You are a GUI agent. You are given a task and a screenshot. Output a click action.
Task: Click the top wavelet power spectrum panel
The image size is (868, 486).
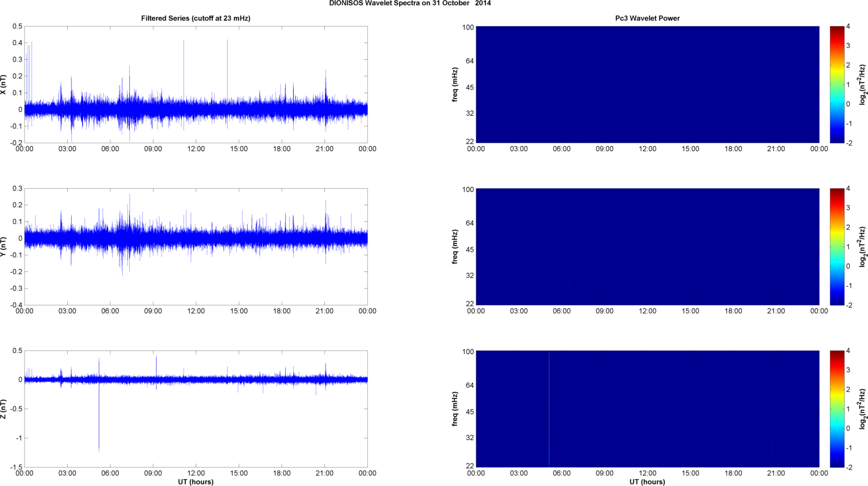[x=647, y=85]
